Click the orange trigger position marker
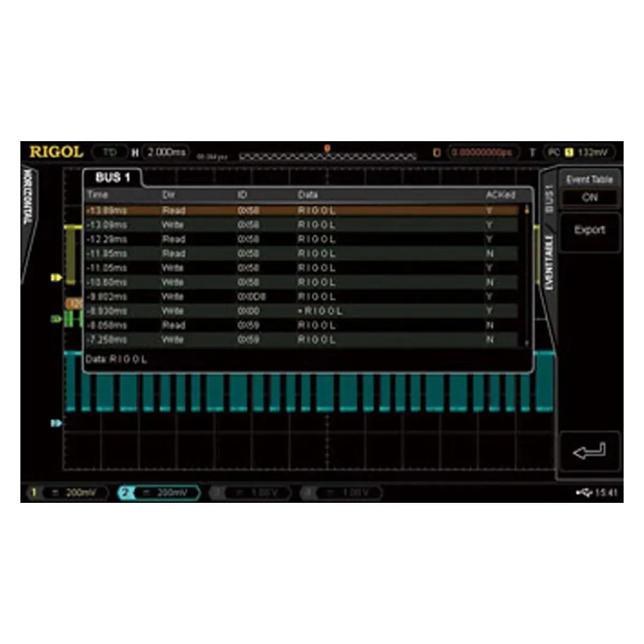The width and height of the screenshot is (644, 644). (327, 149)
